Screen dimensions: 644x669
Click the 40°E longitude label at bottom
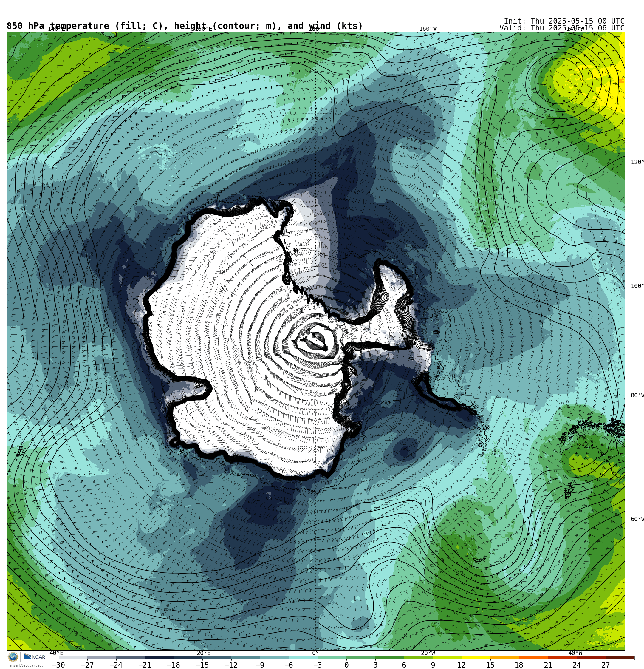pos(57,653)
